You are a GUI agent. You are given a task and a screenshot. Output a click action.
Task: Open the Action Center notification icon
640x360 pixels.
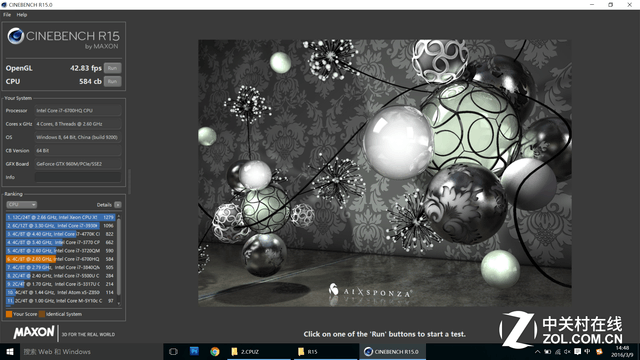click(577, 351)
